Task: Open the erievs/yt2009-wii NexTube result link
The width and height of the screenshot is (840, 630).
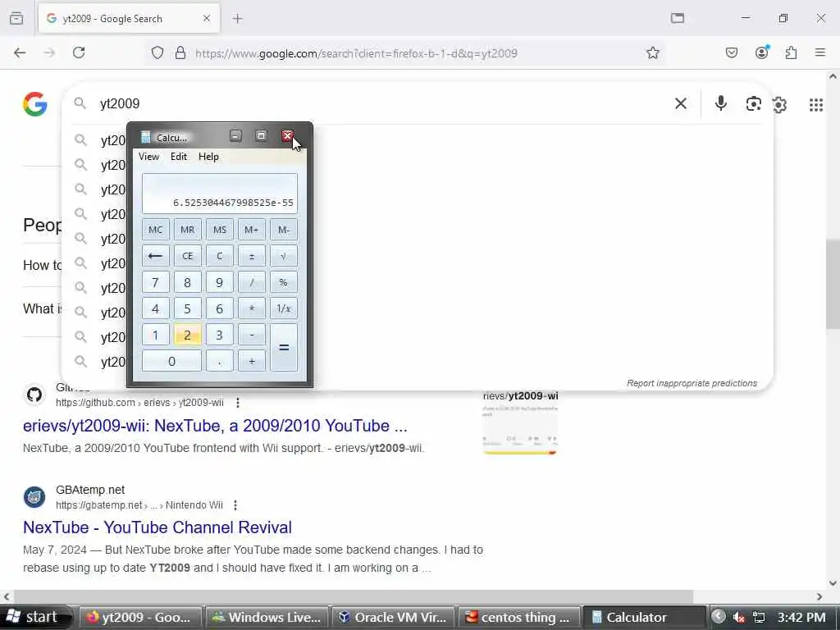Action: (215, 426)
